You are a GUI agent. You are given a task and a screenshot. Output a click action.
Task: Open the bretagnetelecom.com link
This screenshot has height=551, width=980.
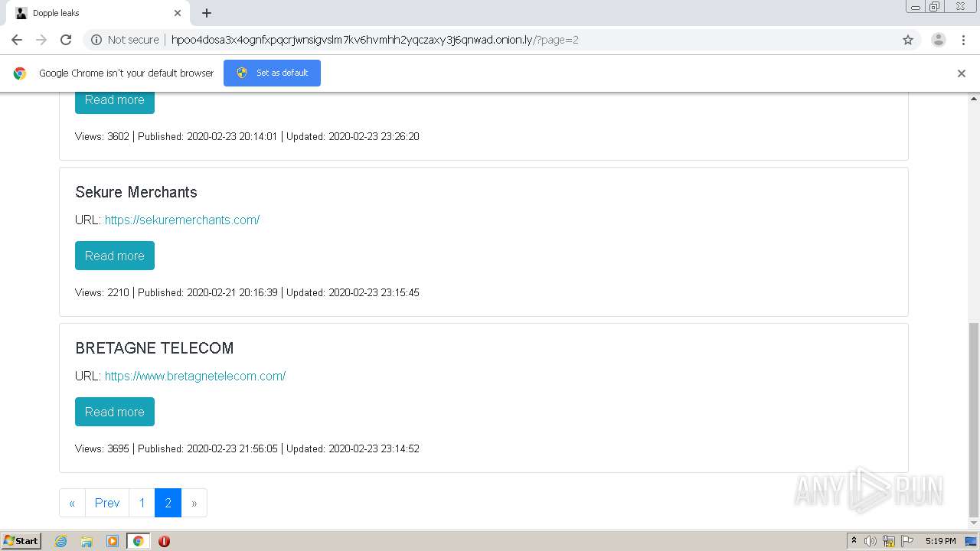195,376
